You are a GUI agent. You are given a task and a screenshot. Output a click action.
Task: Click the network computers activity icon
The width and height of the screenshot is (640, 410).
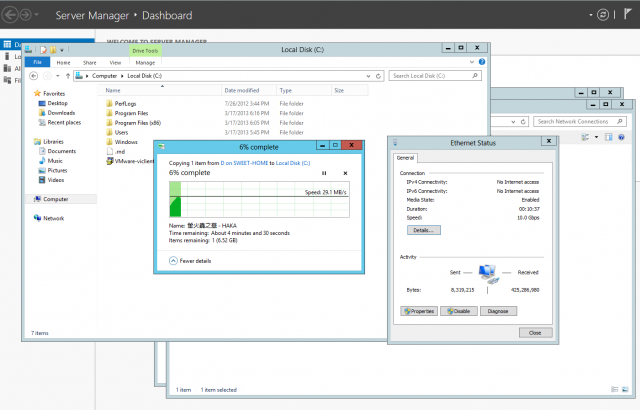(x=489, y=274)
